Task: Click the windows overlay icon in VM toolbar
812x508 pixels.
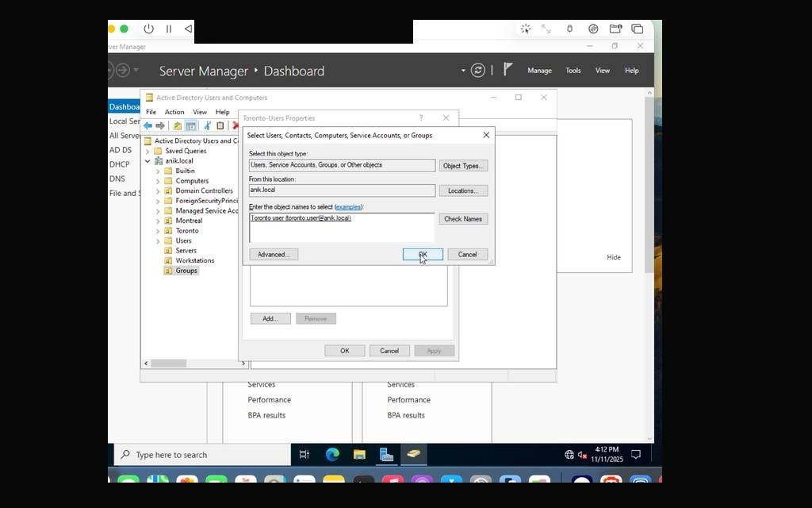Action: coord(638,29)
